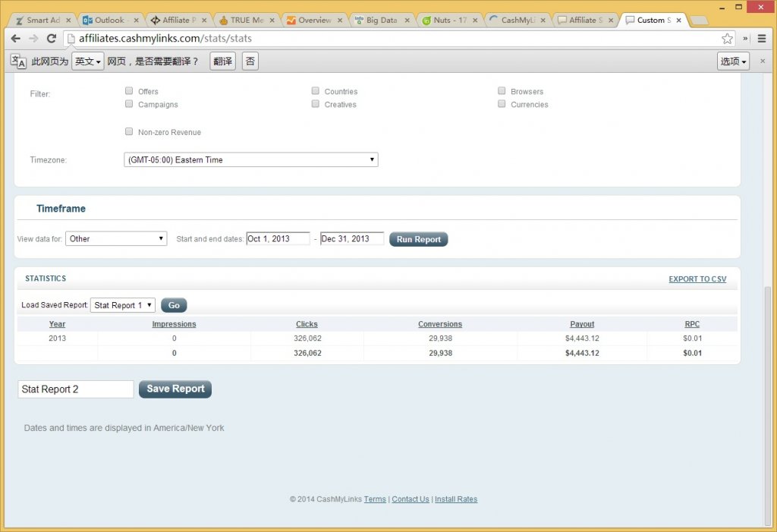Click the Run Report button

point(418,239)
